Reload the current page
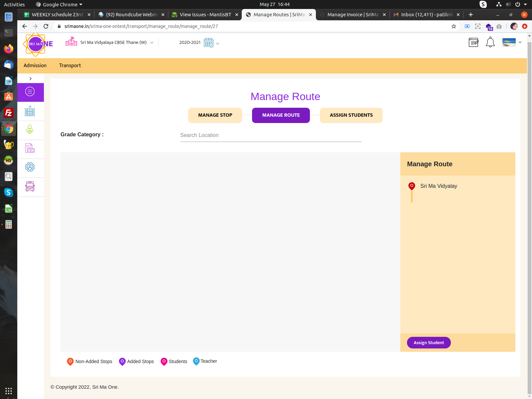 [x=46, y=26]
